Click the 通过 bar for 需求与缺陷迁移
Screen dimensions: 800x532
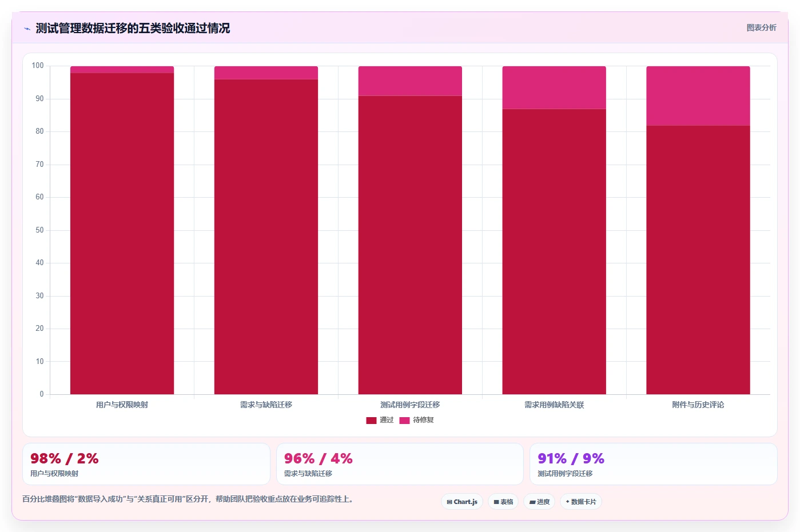tap(266, 237)
